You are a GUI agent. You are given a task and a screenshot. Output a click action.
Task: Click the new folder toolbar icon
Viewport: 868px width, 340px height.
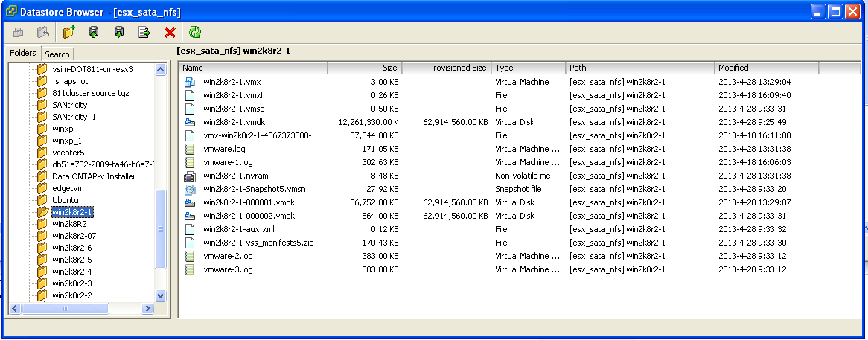[x=69, y=32]
